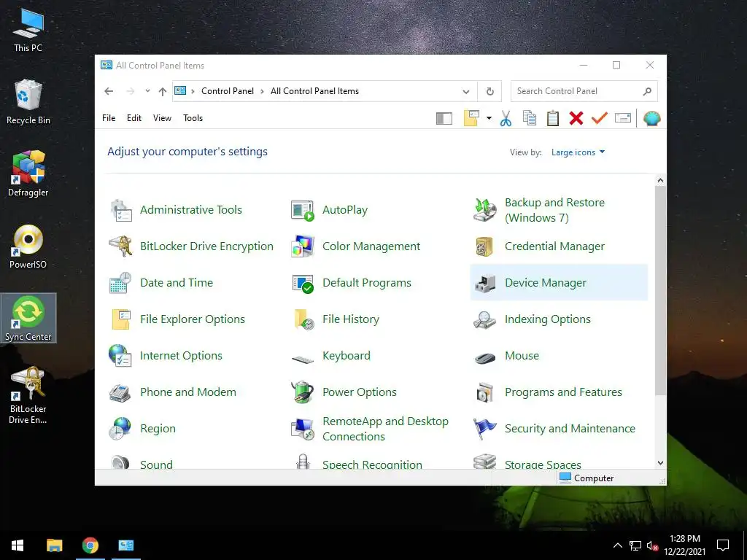The image size is (747, 560).
Task: Click the Device Manager icon
Action: point(485,284)
